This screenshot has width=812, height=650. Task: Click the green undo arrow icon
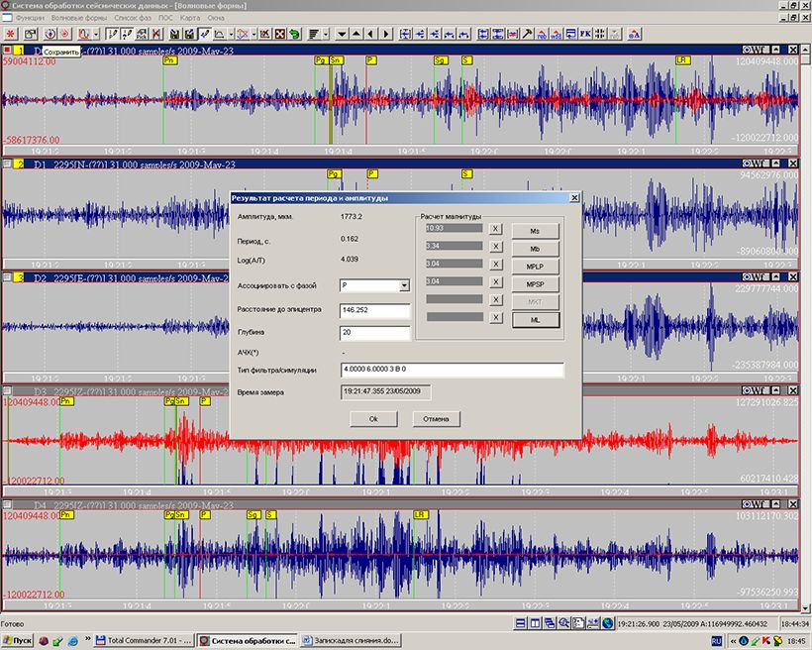tap(294, 34)
